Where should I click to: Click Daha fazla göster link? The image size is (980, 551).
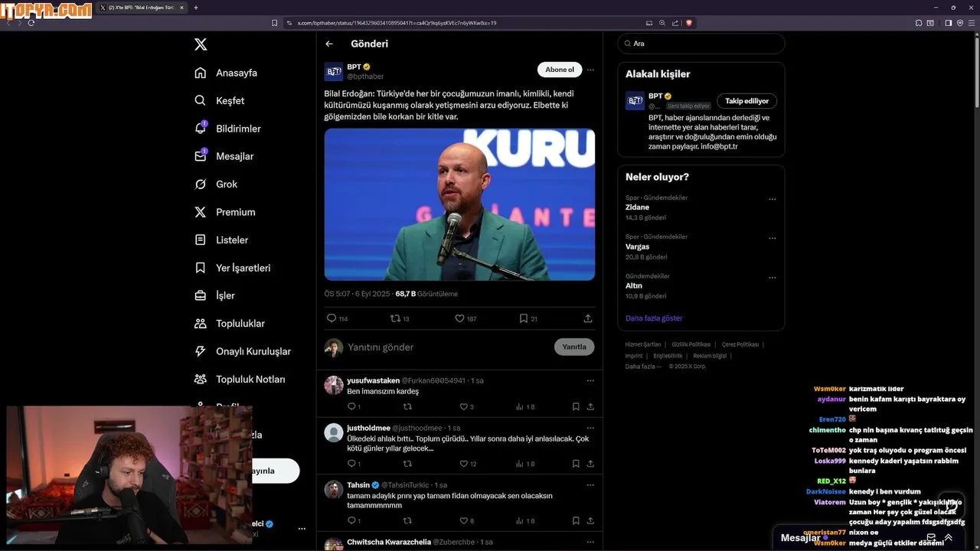coord(654,318)
